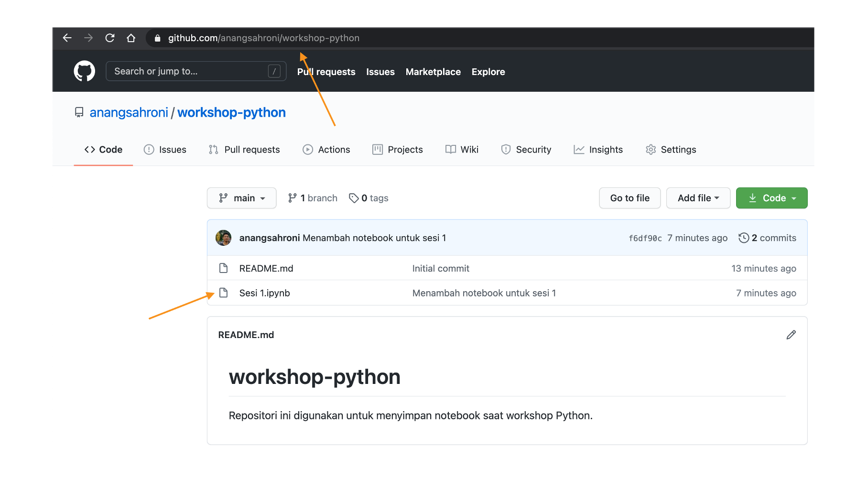Focus the Search or jump to field
The width and height of the screenshot is (868, 480).
coord(196,71)
